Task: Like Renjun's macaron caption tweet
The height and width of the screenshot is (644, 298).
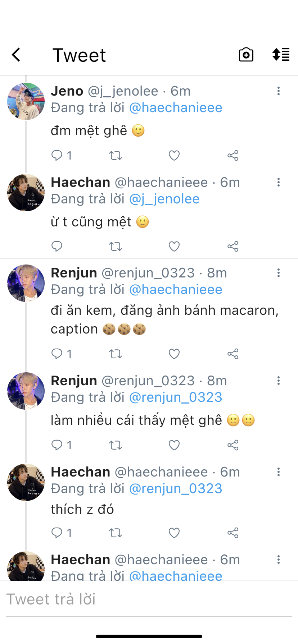Action: click(174, 354)
